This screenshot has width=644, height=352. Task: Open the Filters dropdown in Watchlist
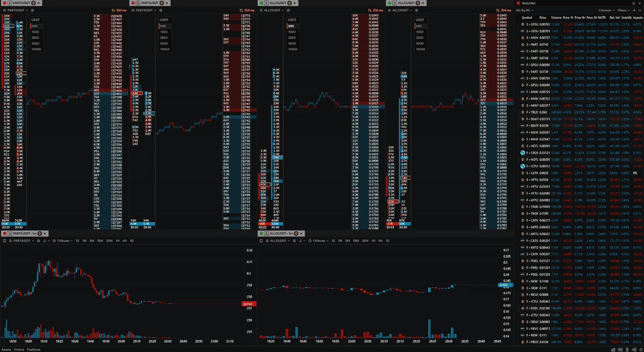tap(623, 10)
